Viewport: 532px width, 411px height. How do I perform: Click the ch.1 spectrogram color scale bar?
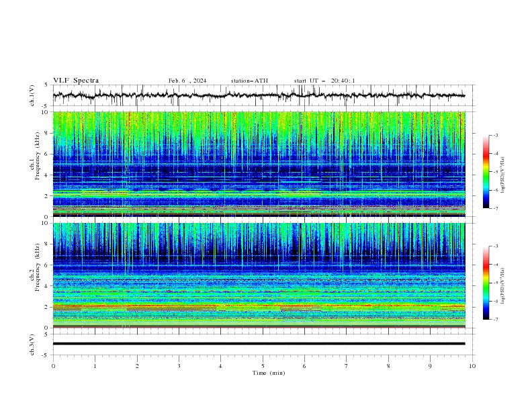coord(486,172)
